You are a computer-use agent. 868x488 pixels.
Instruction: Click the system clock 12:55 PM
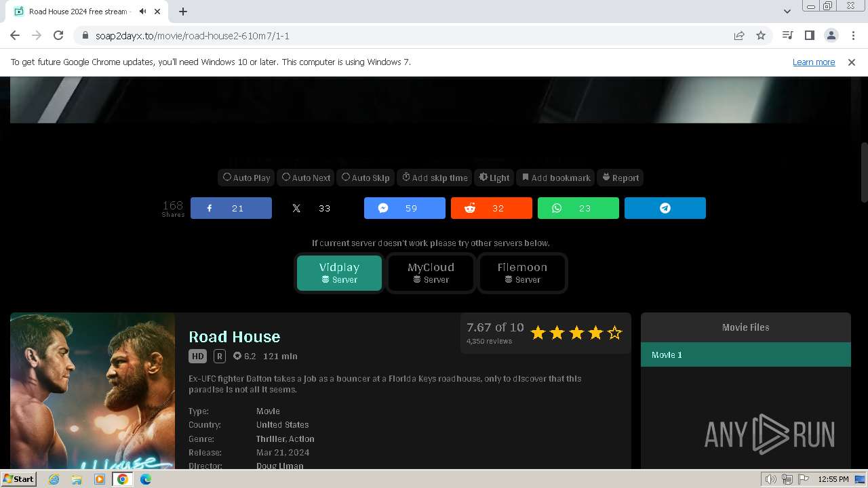(x=833, y=479)
